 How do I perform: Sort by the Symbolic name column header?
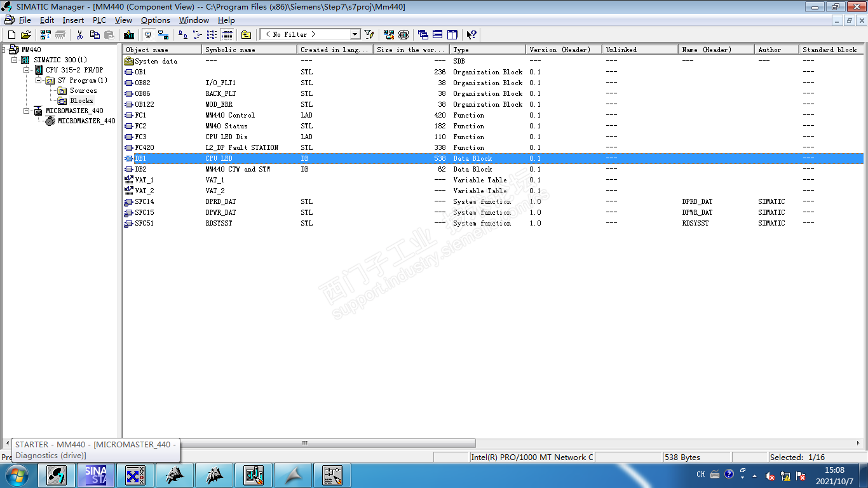tap(249, 50)
